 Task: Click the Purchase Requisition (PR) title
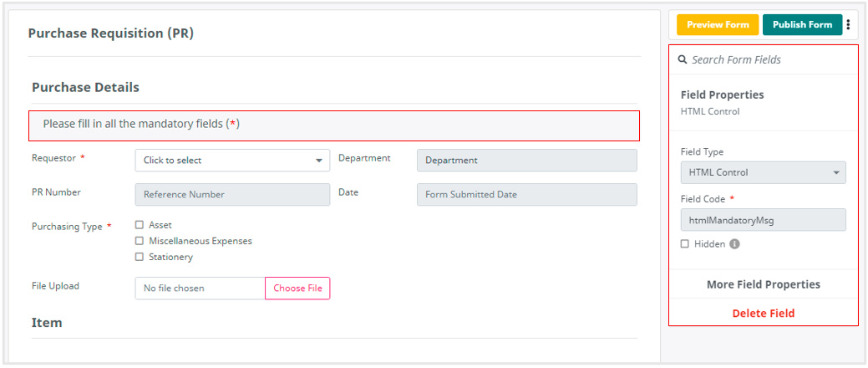[x=111, y=33]
